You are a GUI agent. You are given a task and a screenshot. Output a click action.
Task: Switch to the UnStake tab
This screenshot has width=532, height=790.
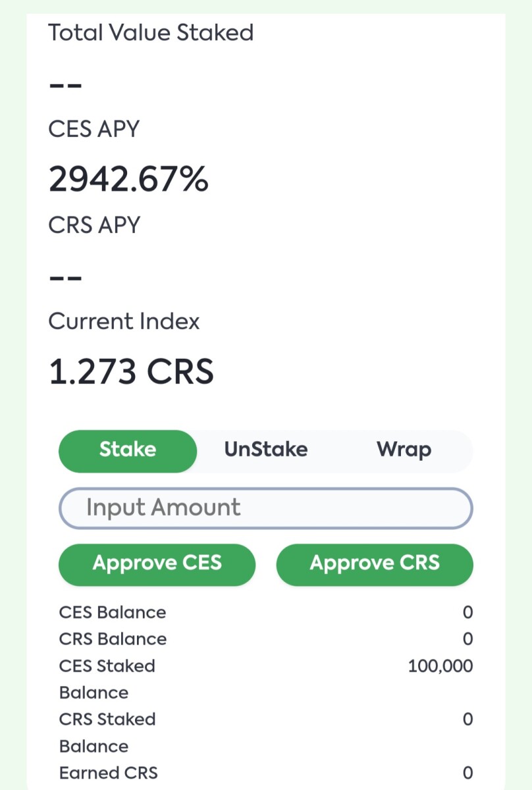264,449
